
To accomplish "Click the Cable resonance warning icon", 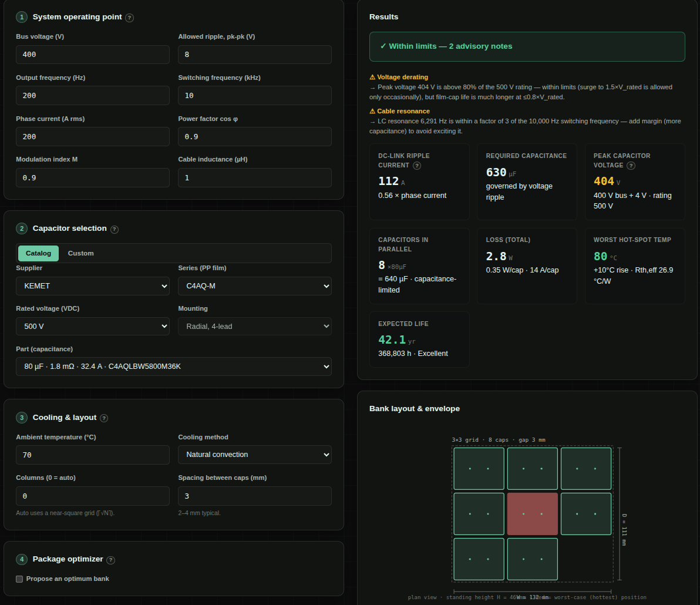I will click(372, 111).
